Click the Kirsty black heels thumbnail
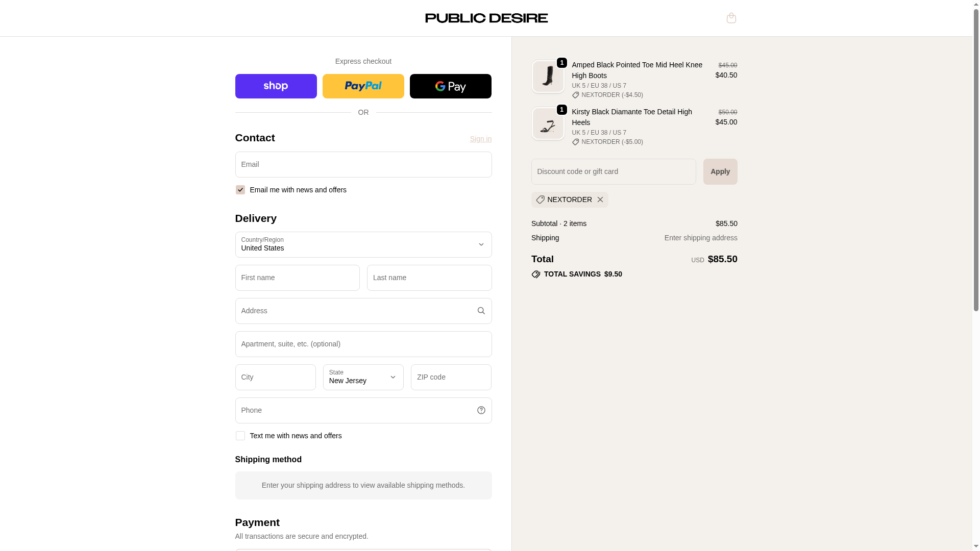Viewport: 980px width, 551px height. [548, 123]
